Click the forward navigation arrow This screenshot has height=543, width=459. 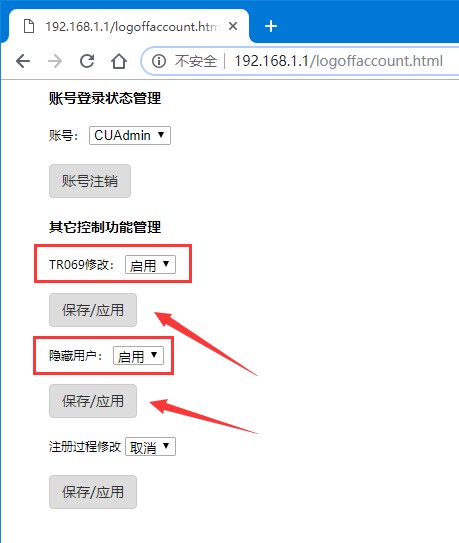55,61
